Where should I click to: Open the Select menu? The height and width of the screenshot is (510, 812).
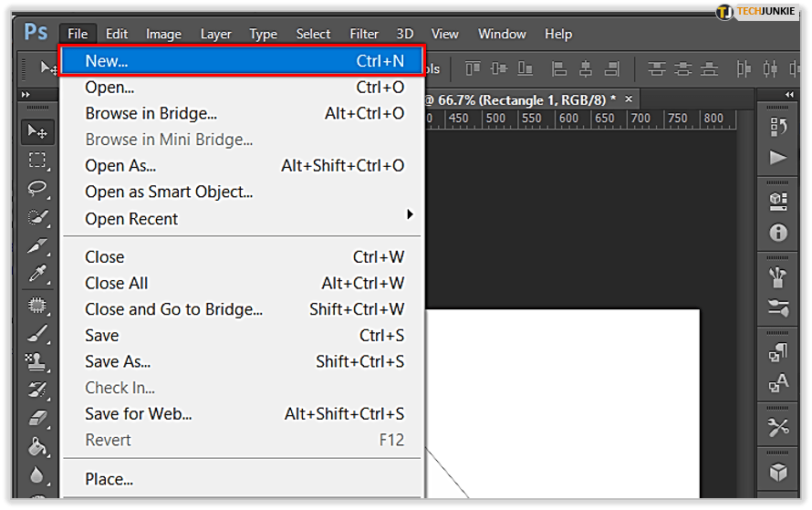tap(313, 34)
